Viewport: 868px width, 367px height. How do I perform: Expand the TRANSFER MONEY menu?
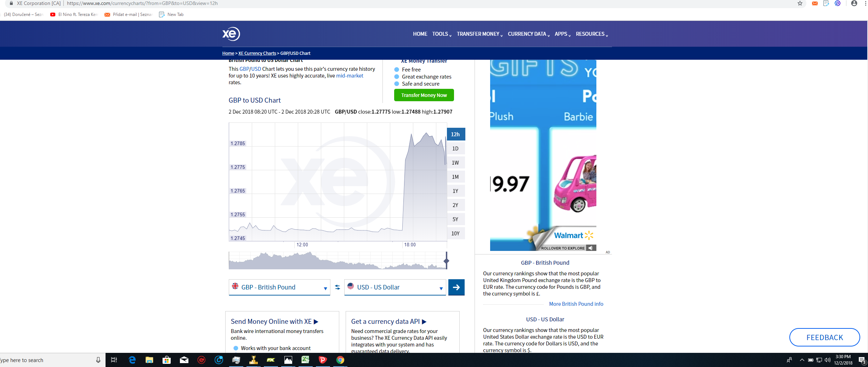pos(480,34)
